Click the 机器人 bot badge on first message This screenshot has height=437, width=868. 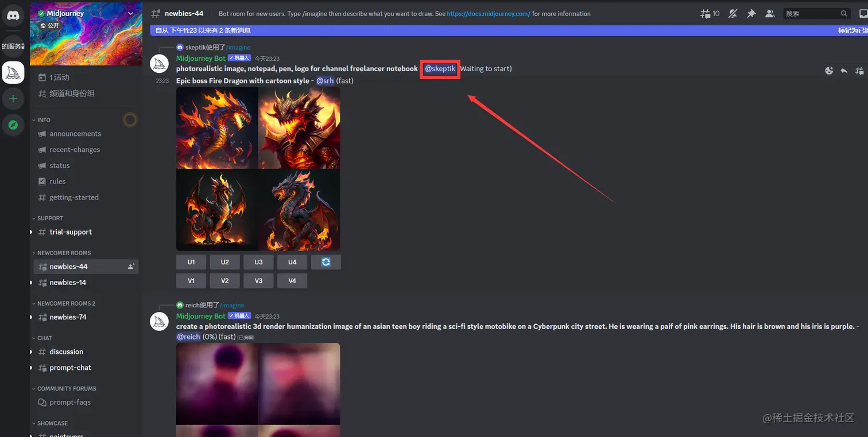click(239, 58)
